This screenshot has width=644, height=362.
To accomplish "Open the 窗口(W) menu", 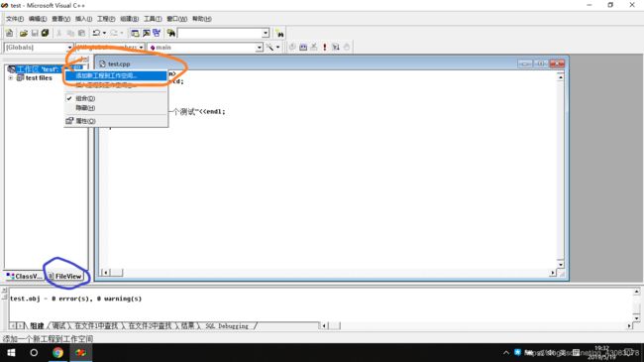I will coord(177,19).
